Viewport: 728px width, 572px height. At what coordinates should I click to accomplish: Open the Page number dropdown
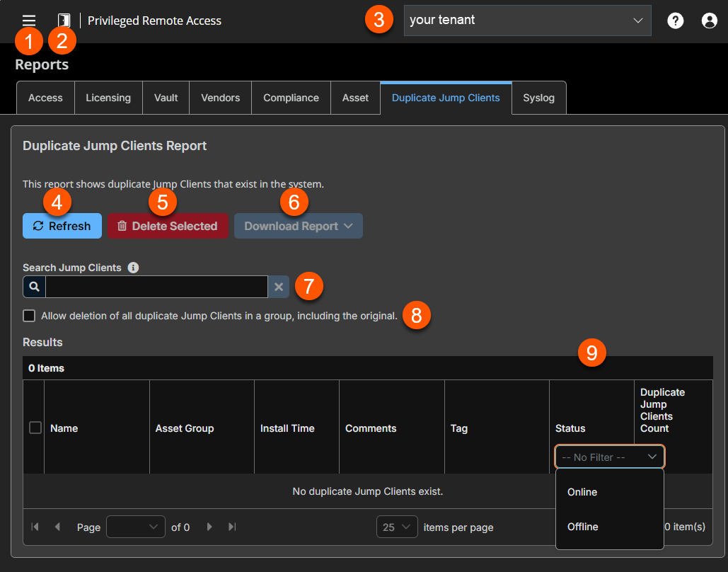pyautogui.click(x=136, y=527)
